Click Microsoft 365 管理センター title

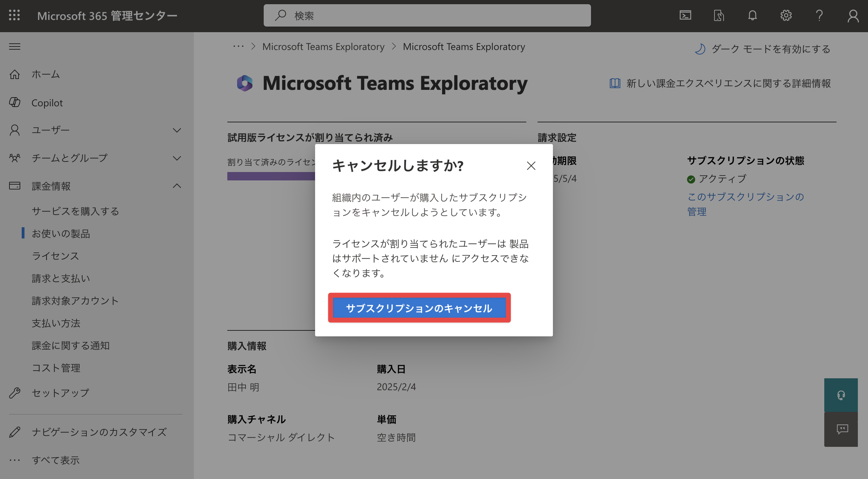(107, 15)
